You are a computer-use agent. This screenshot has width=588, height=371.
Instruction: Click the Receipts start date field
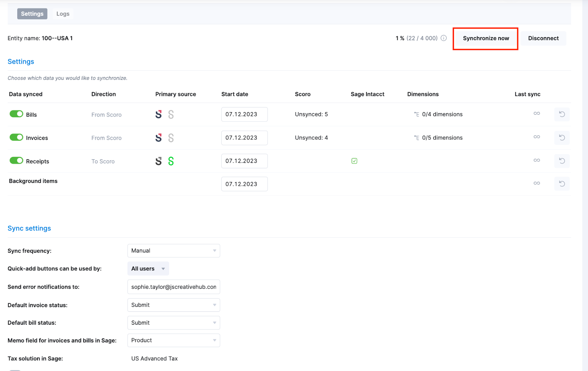click(244, 161)
